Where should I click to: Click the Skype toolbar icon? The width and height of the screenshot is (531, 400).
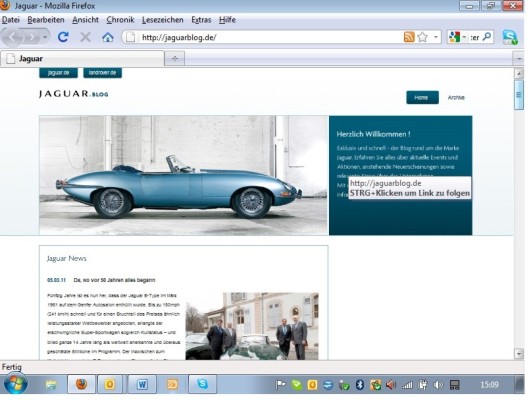click(510, 37)
